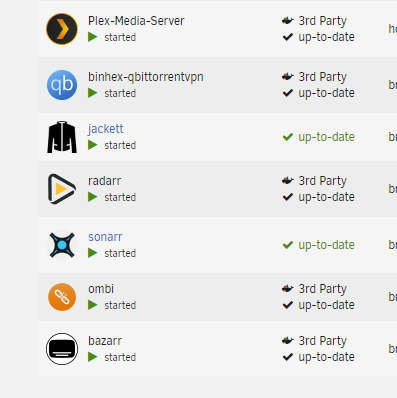Click the ombi container name
This screenshot has width=397, height=398.
101,289
